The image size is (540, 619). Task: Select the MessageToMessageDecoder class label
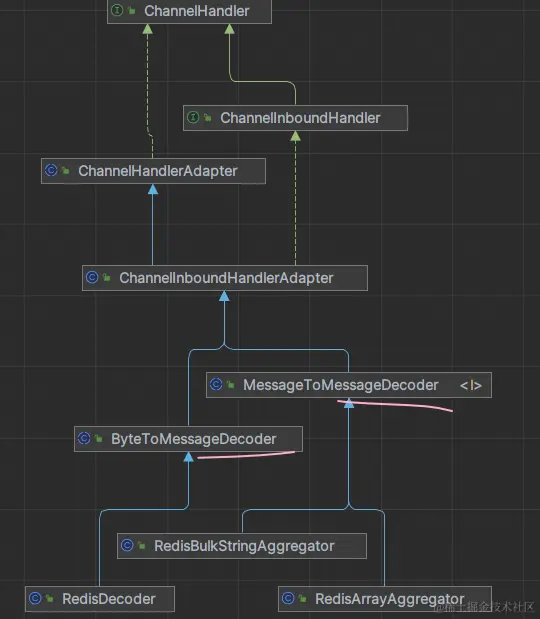341,385
